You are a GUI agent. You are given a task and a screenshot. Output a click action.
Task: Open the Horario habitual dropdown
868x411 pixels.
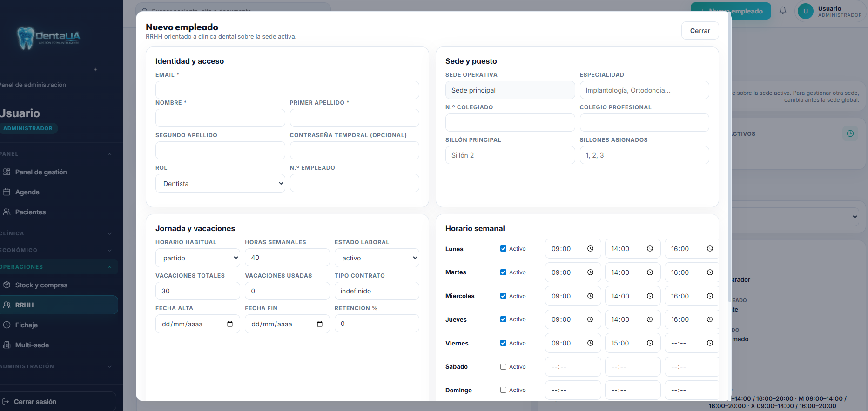coord(197,258)
